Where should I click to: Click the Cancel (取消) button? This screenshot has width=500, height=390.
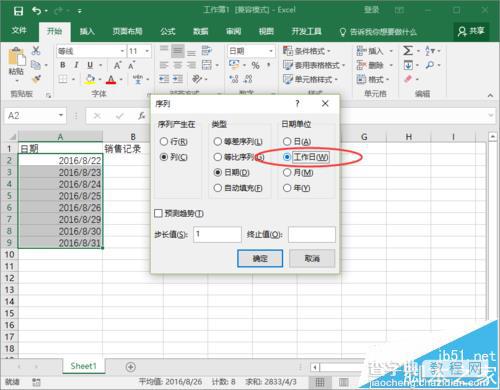click(312, 258)
